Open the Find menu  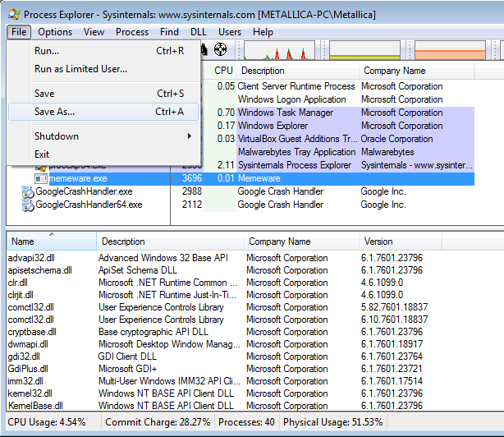pyautogui.click(x=169, y=32)
